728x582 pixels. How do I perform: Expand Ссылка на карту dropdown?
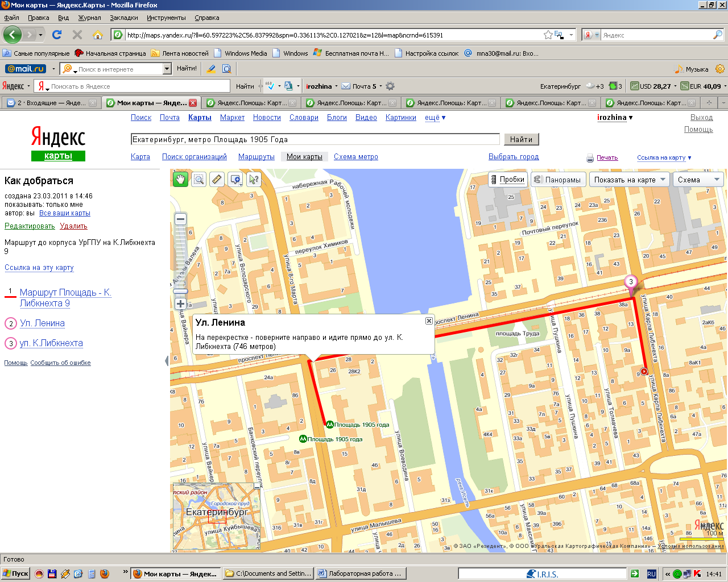pyautogui.click(x=664, y=157)
